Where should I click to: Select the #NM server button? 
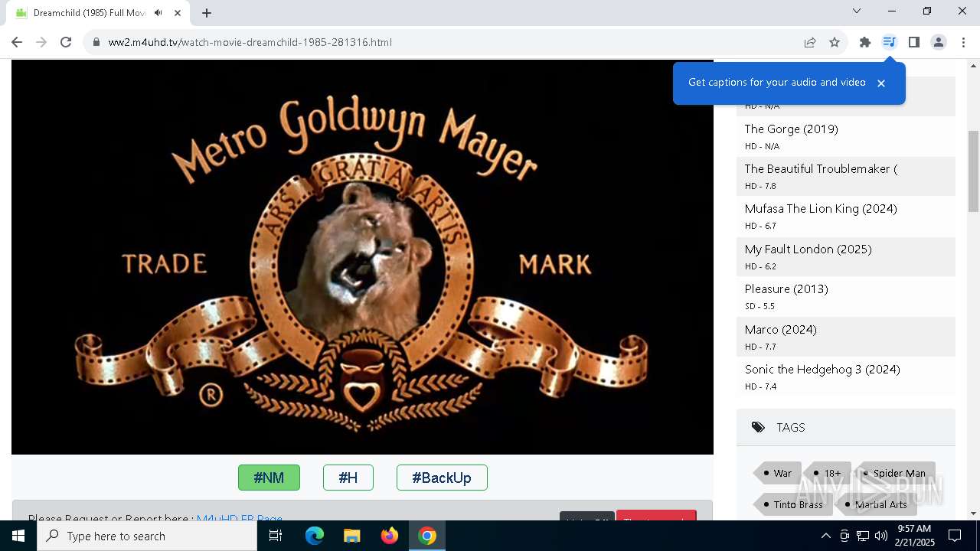(269, 478)
